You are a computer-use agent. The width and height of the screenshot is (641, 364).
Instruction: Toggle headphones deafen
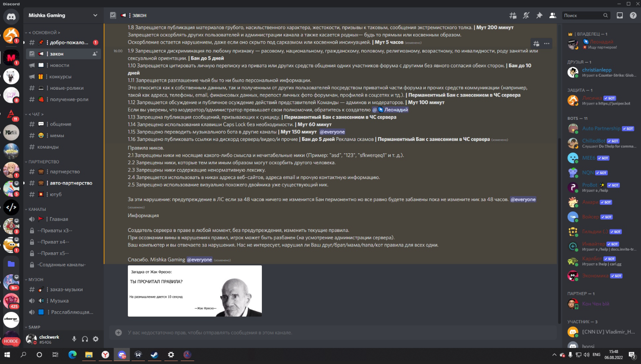85,339
